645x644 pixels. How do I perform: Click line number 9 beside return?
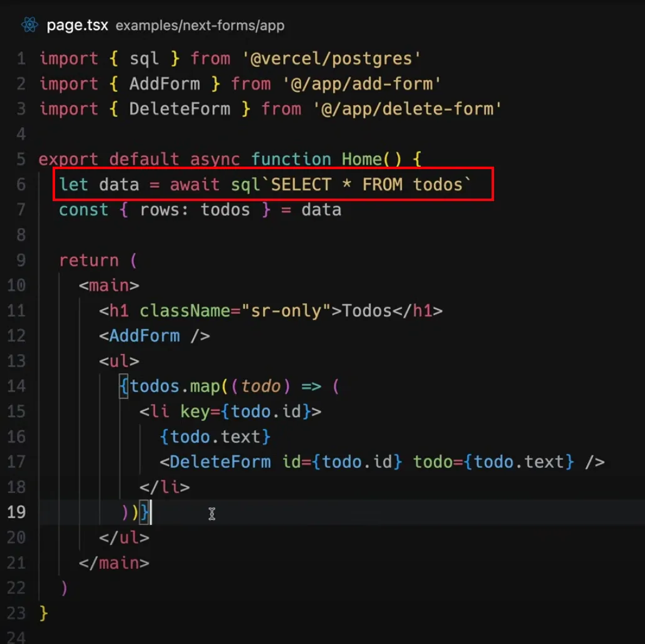pos(21,261)
